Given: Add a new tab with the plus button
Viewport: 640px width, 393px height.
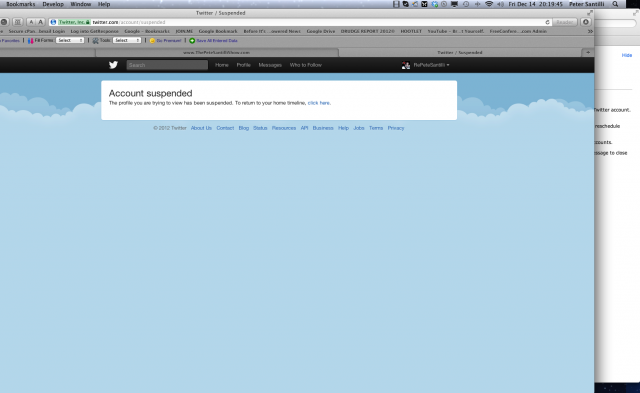Looking at the screenshot, I should (588, 52).
